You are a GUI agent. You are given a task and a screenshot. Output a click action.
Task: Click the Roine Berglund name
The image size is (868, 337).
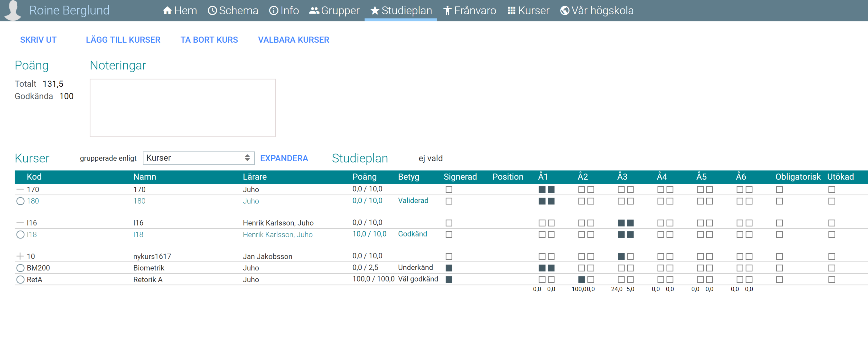69,10
